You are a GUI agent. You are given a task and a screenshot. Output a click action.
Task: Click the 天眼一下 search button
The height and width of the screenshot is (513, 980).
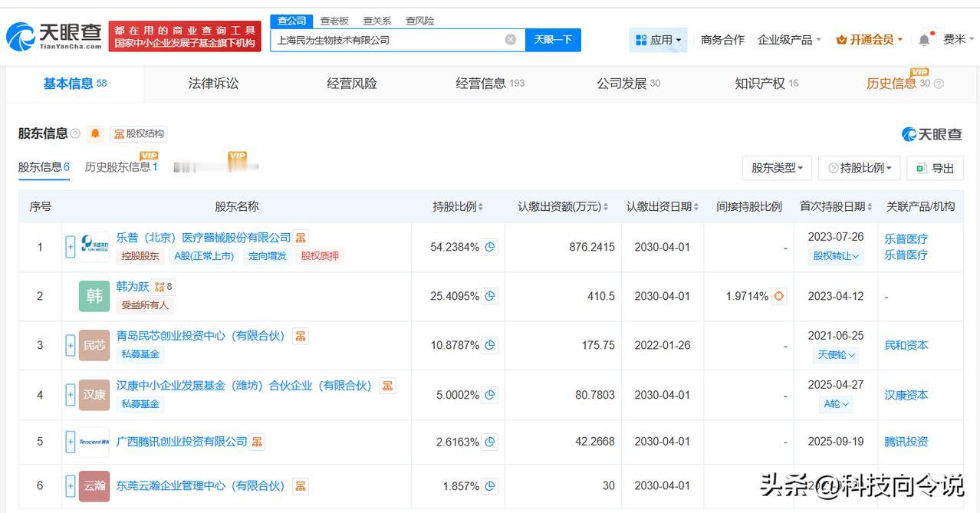tap(553, 40)
